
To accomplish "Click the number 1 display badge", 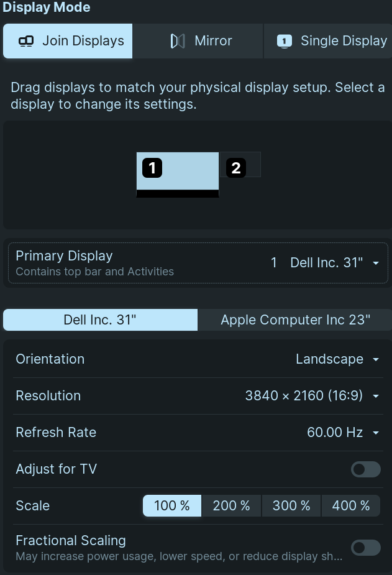I will click(x=152, y=168).
